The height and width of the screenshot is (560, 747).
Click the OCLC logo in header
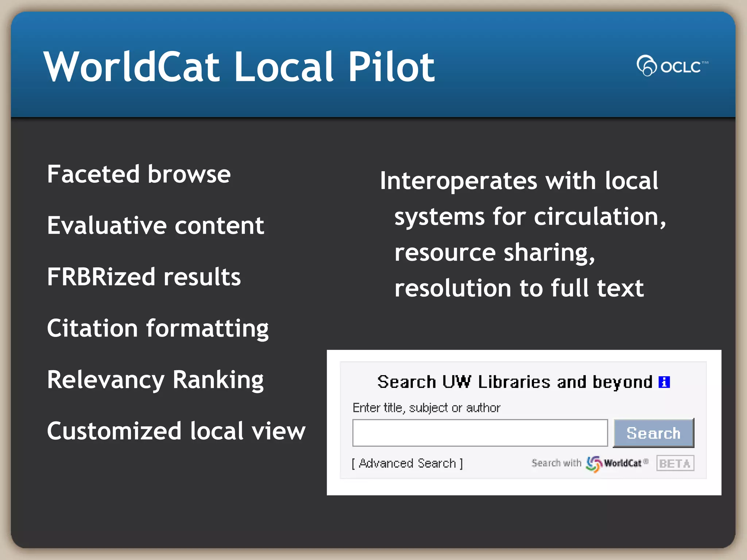pyautogui.click(x=672, y=66)
